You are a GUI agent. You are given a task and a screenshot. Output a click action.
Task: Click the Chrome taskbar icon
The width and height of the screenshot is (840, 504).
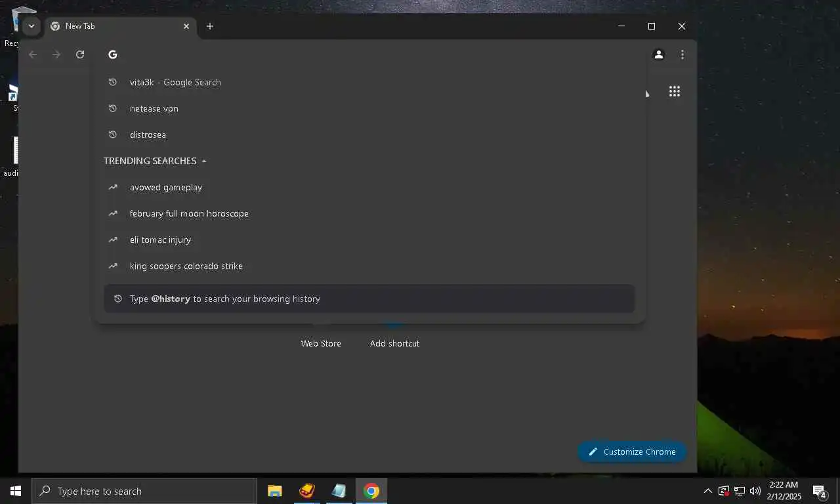tap(371, 491)
